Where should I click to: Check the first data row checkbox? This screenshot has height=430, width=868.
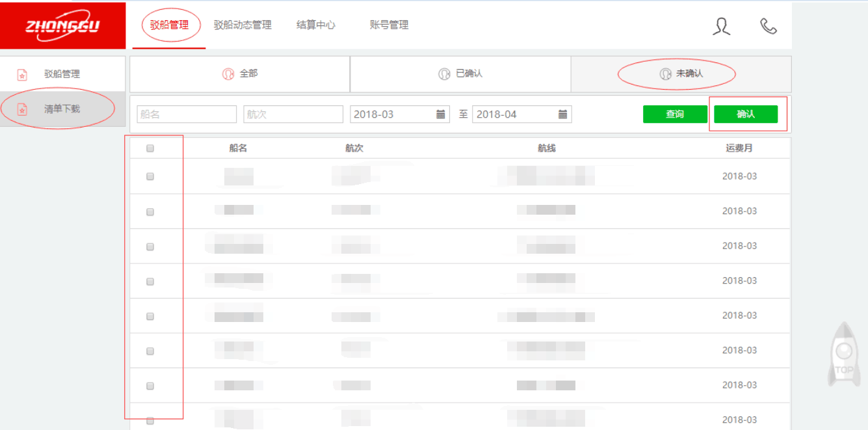point(150,176)
